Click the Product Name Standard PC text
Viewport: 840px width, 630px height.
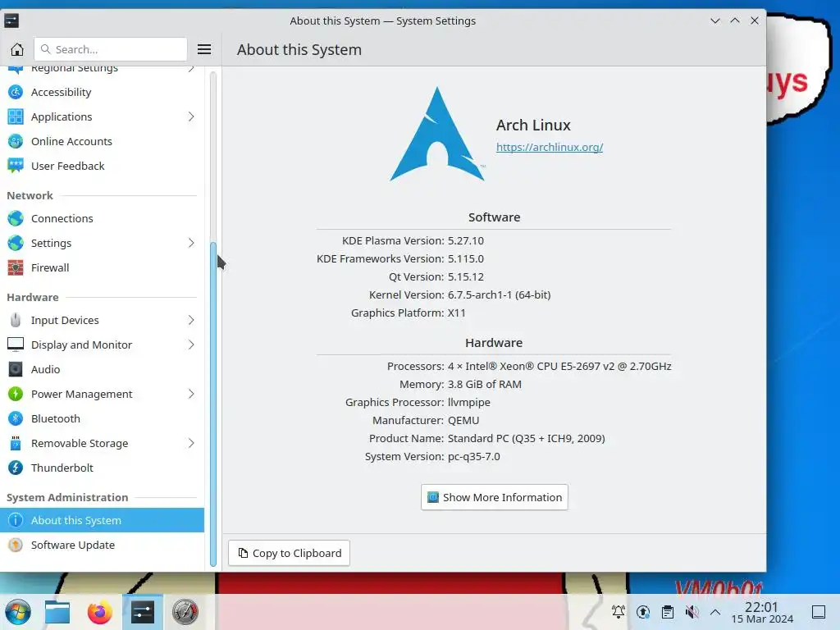click(487, 438)
